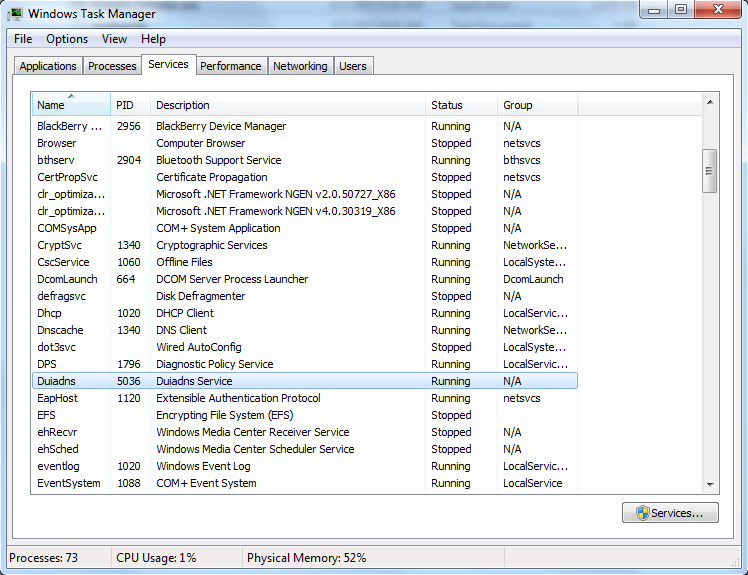Click Windows Event Log description
The width and height of the screenshot is (748, 575).
(203, 466)
